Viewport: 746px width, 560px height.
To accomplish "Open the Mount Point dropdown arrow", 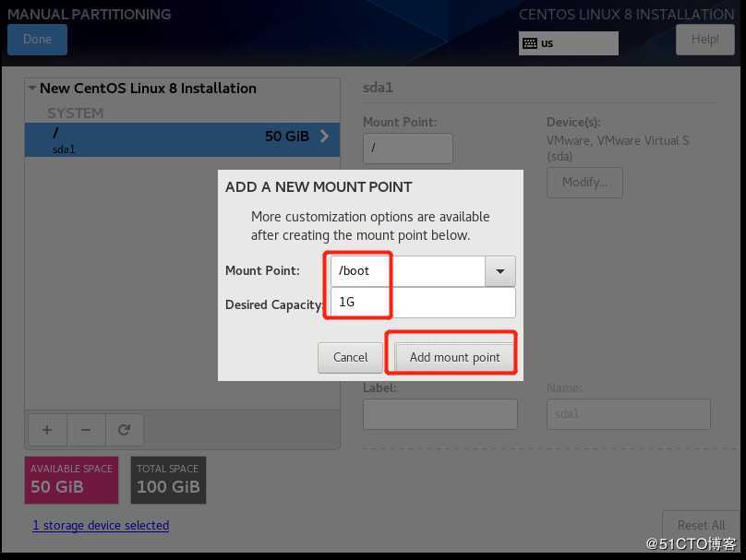I will point(500,271).
